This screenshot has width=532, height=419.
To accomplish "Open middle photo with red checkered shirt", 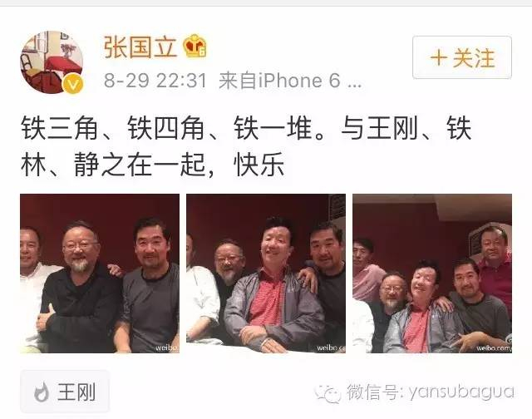I will pyautogui.click(x=266, y=274).
